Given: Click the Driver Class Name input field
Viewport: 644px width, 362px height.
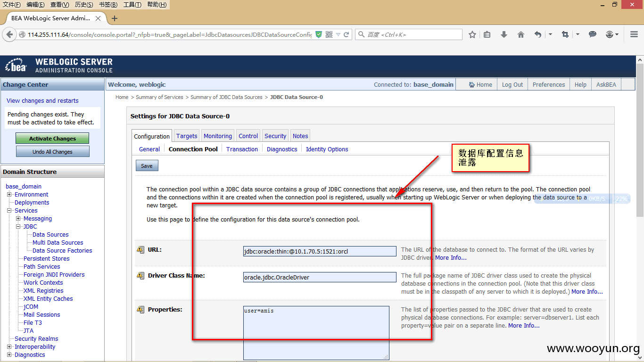Looking at the screenshot, I should click(x=320, y=277).
